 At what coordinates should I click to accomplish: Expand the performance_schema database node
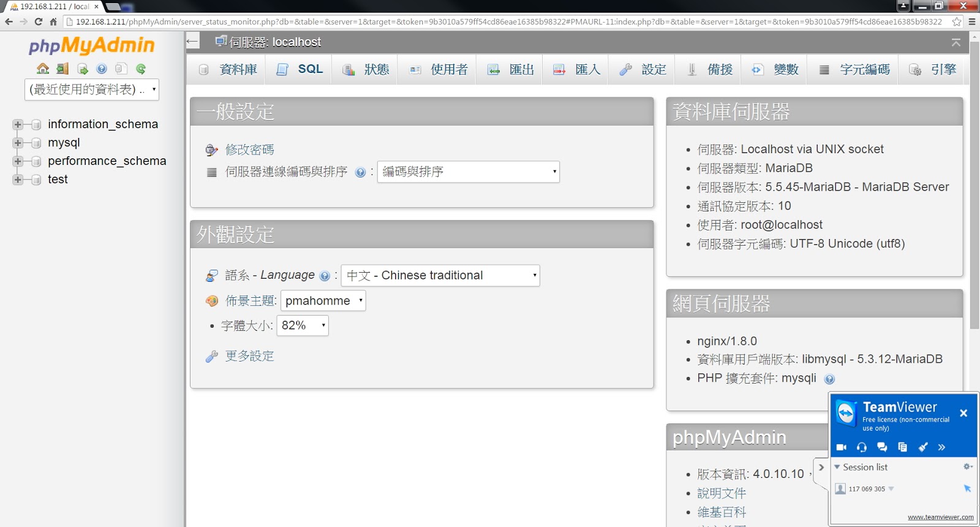pyautogui.click(x=18, y=161)
